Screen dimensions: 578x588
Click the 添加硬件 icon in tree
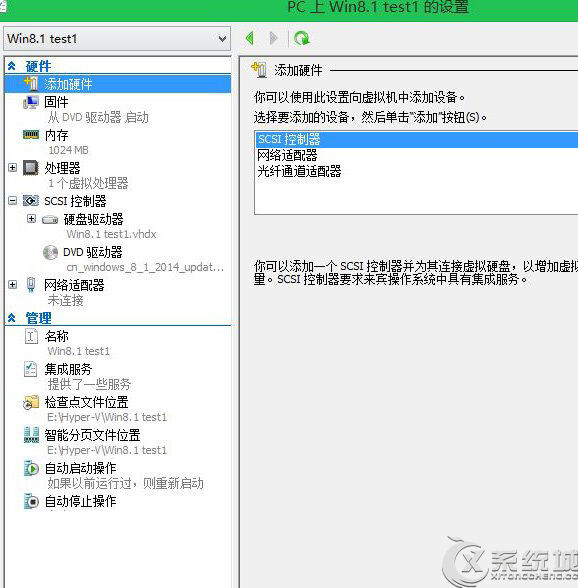tap(31, 84)
